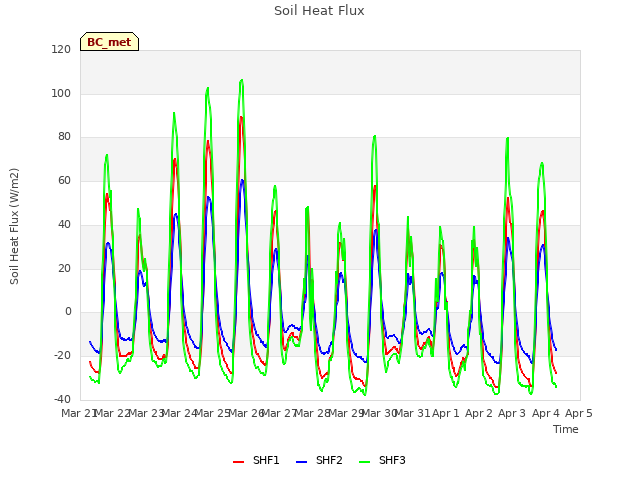
Task: Click the Mar 28 x-axis label
Action: (312, 413)
